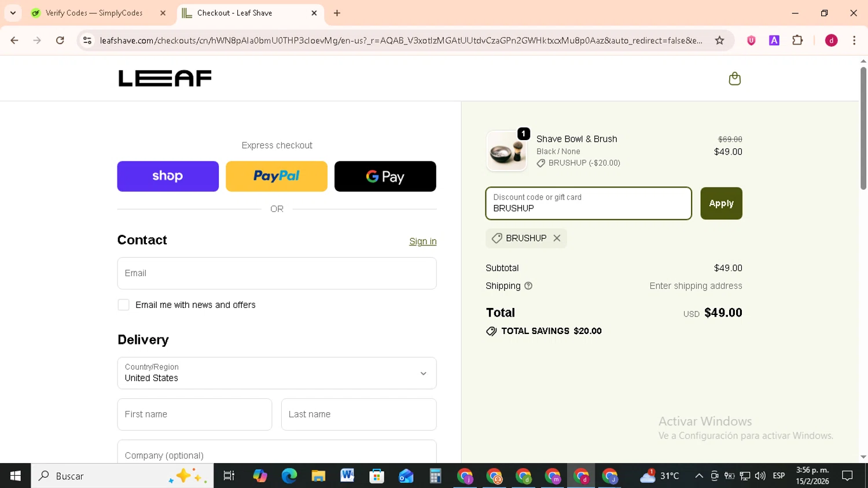
Task: Bookmark this page with the star icon
Action: coord(720,41)
